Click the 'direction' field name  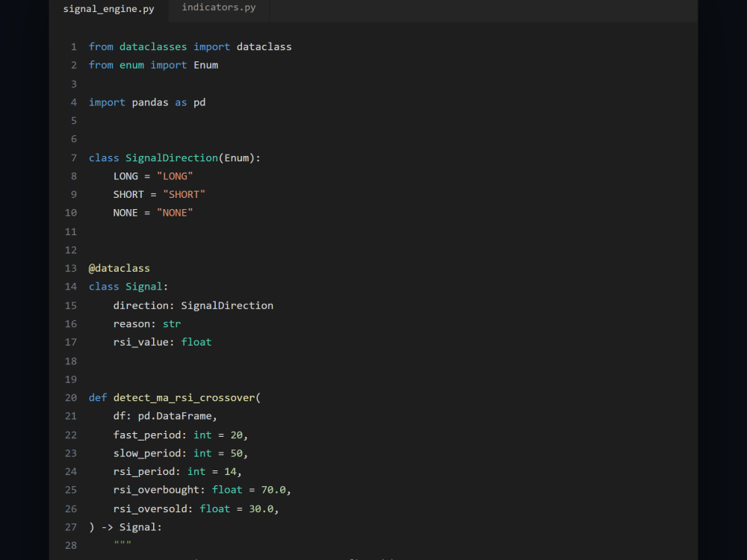tap(141, 305)
